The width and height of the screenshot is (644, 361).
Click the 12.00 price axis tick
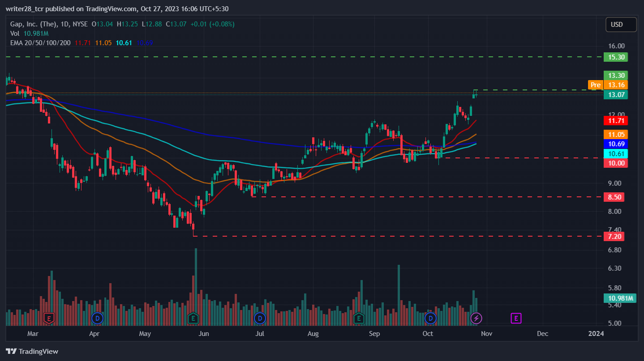pos(617,115)
